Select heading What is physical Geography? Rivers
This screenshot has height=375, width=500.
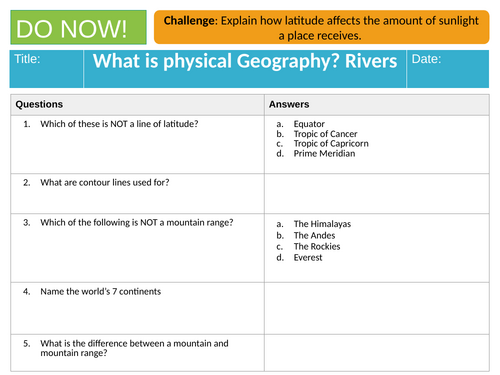(x=245, y=61)
